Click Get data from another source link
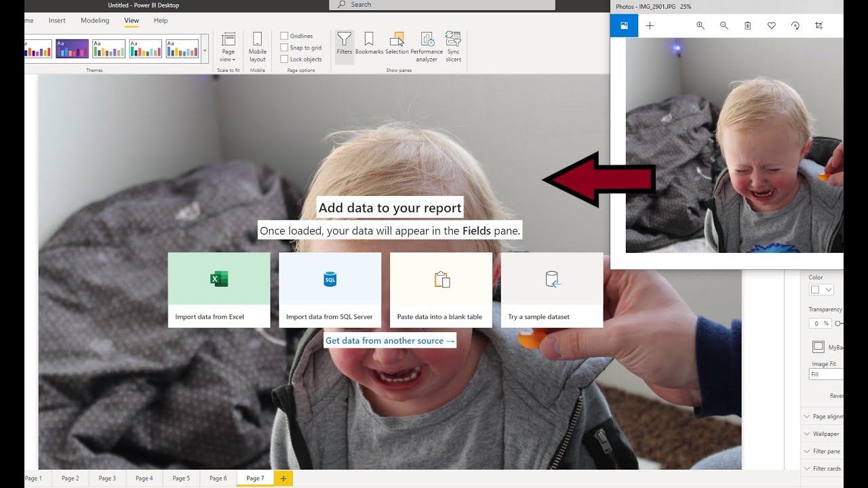The width and height of the screenshot is (868, 488). (x=390, y=340)
